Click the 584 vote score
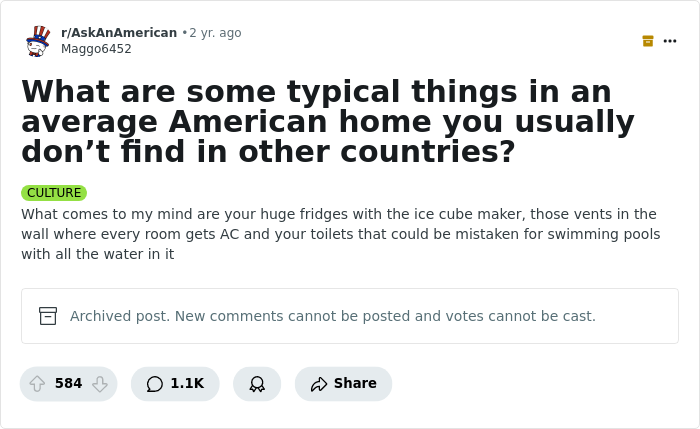The width and height of the screenshot is (700, 429). (68, 384)
